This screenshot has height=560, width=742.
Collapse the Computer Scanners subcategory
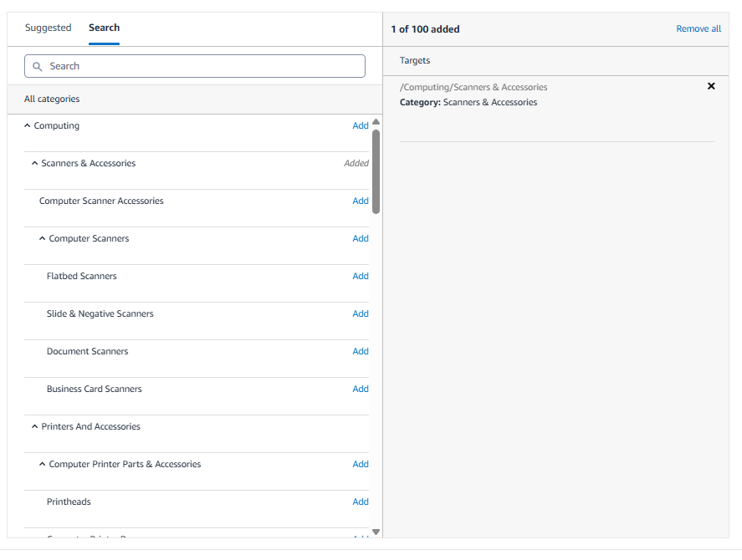click(x=42, y=238)
